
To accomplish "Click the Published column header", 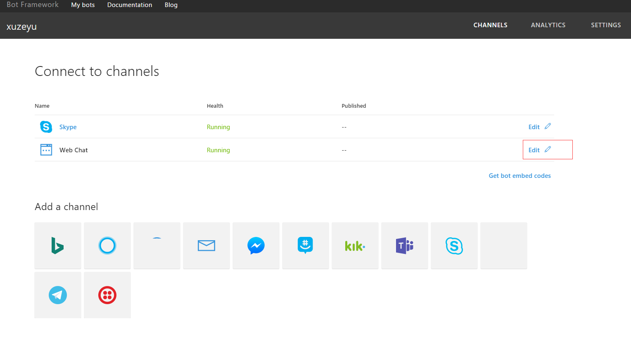I will (x=354, y=106).
